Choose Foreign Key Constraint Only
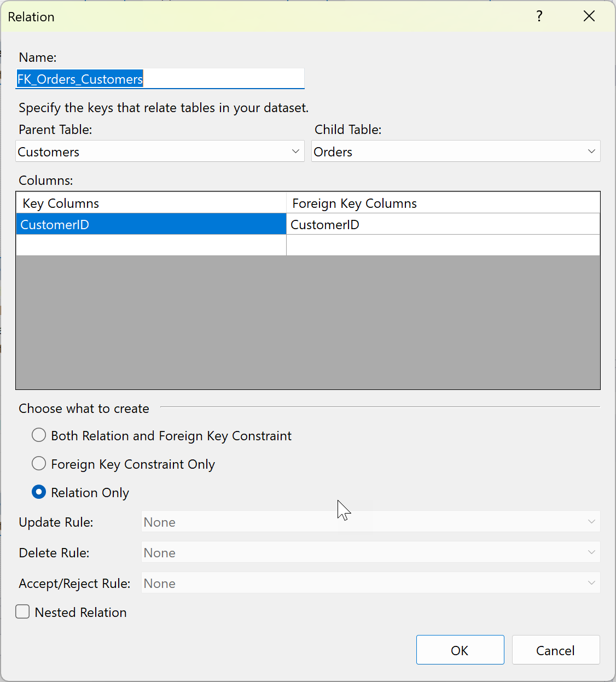 tap(39, 464)
